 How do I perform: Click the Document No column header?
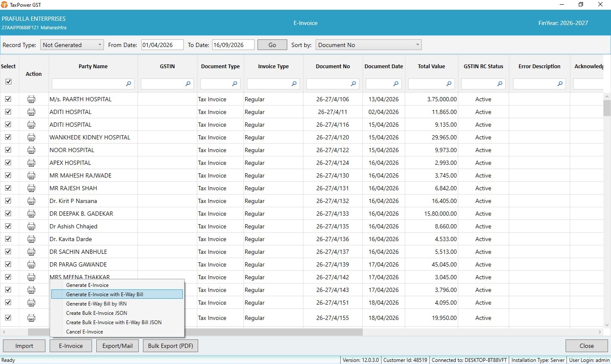333,67
